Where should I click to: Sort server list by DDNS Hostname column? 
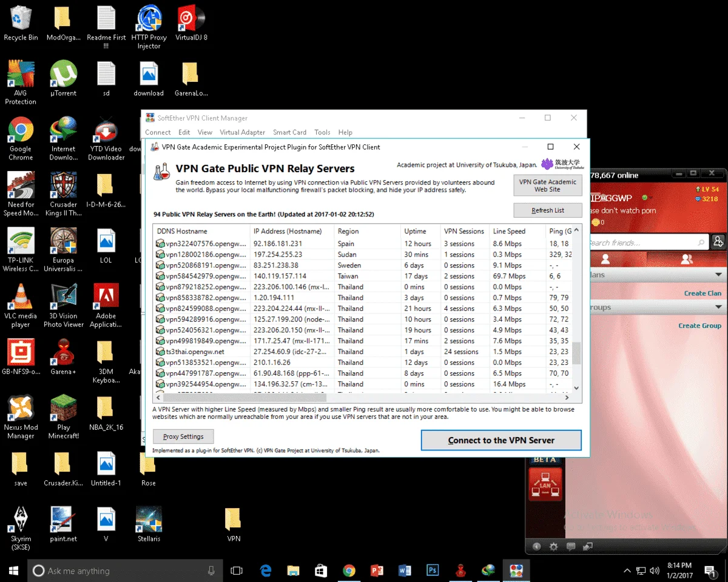(x=201, y=231)
